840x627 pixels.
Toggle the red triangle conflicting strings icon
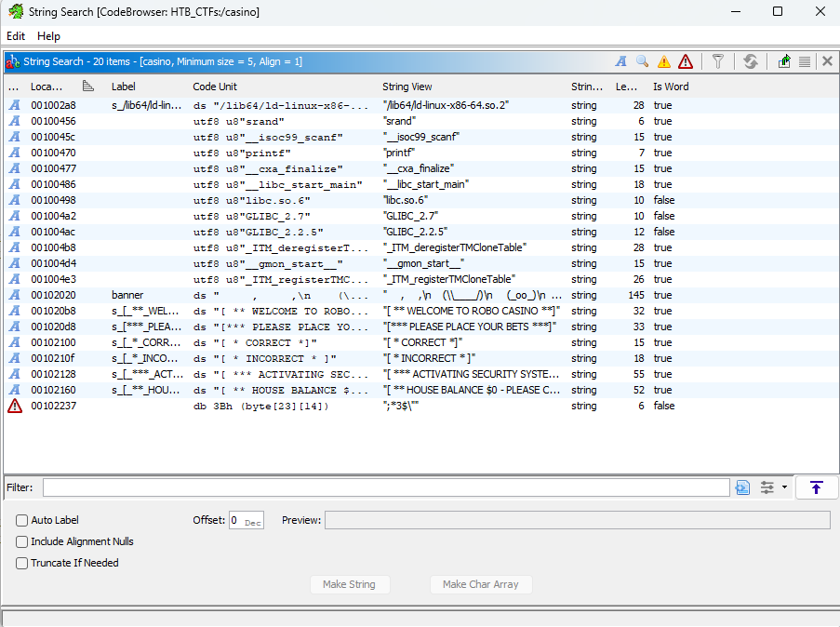pos(686,61)
